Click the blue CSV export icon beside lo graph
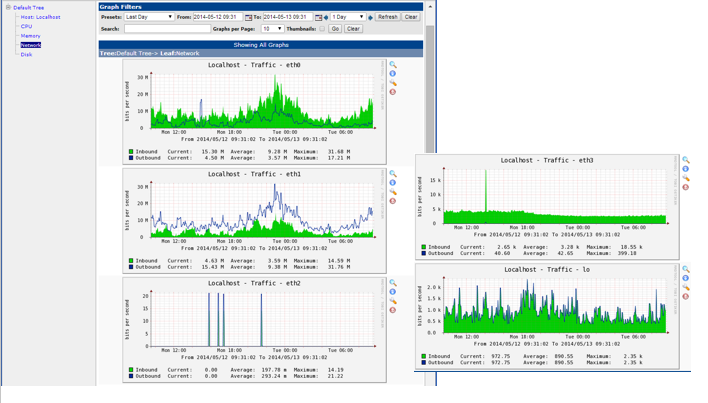This screenshot has width=708, height=403. pos(685,278)
